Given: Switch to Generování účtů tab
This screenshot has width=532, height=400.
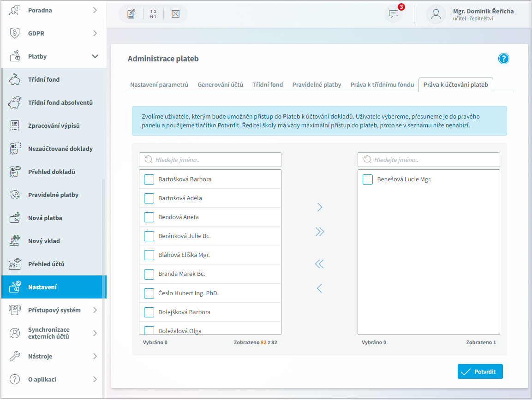Looking at the screenshot, I should [220, 84].
